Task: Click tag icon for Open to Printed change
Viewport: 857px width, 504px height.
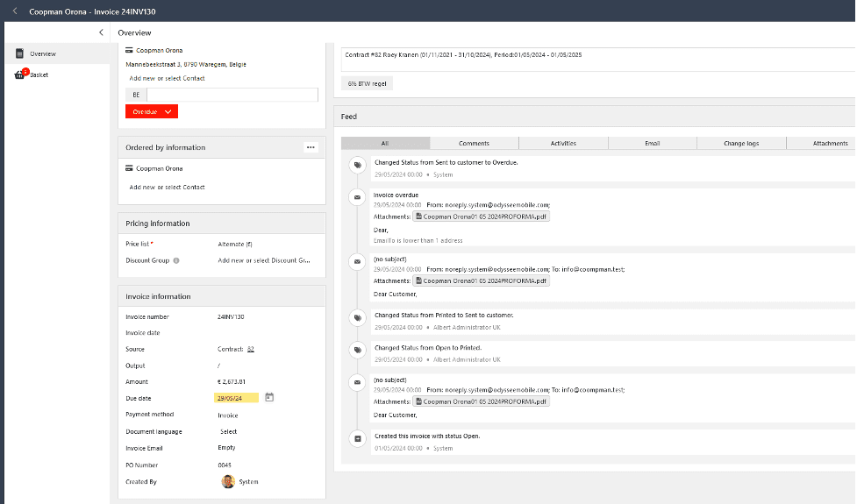Action: [x=357, y=350]
